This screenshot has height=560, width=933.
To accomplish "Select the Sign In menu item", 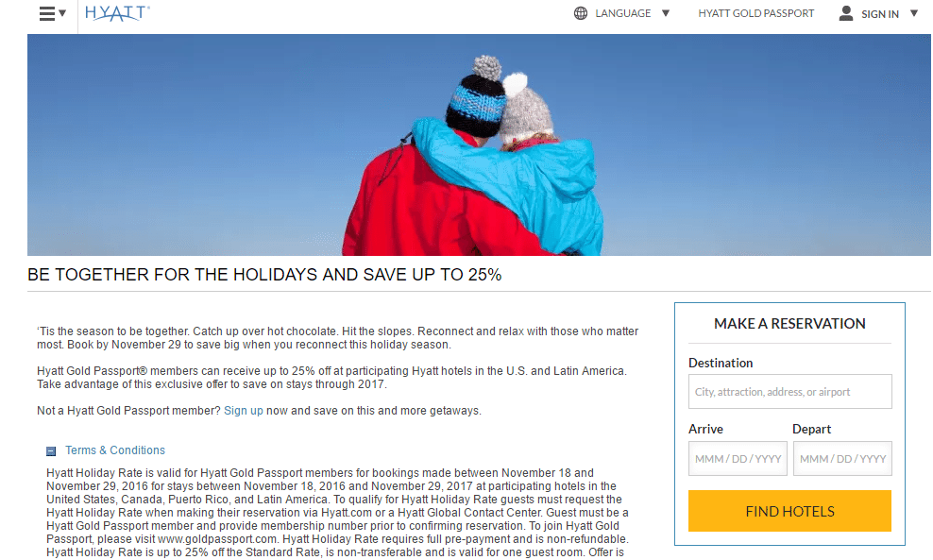I will coord(880,13).
